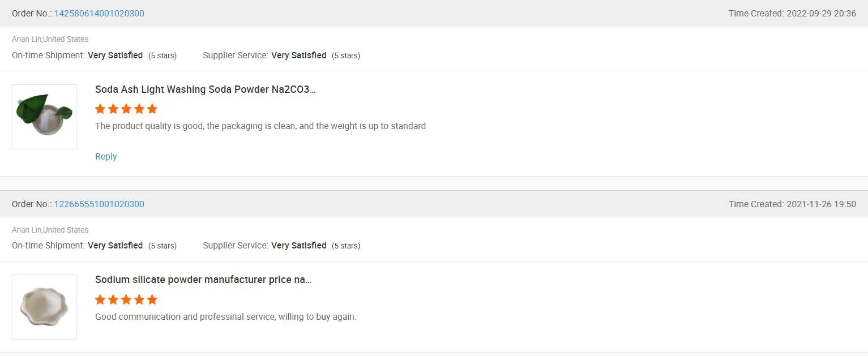Open order number 142580614001020300 link
The width and height of the screenshot is (868, 356).
coord(99,14)
